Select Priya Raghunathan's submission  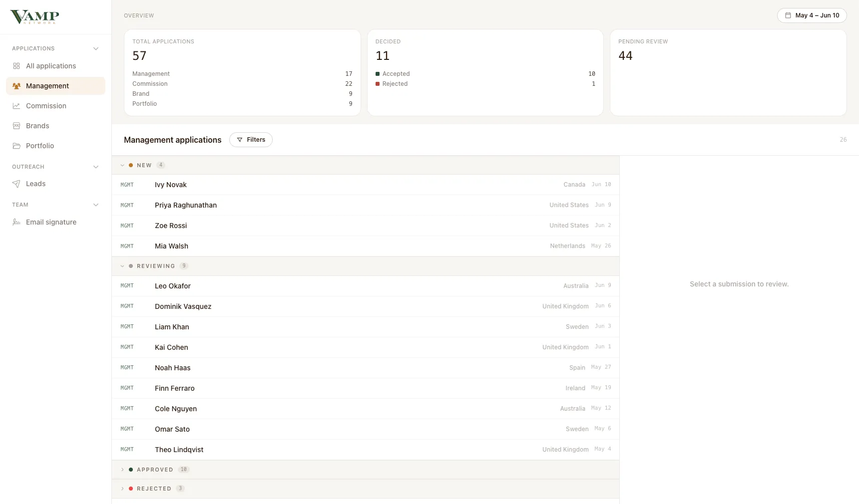tap(366, 205)
